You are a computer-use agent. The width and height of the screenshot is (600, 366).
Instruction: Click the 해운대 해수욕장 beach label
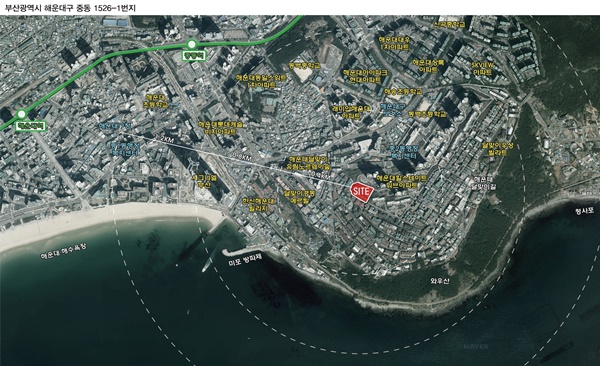tap(64, 252)
